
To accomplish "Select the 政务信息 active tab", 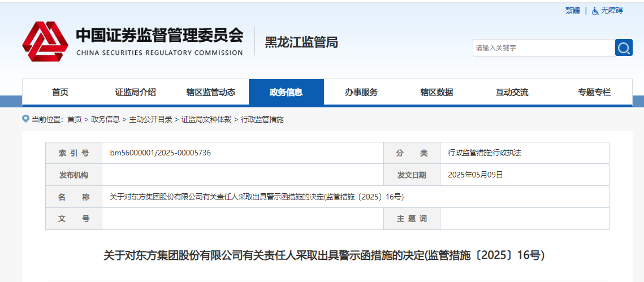I will pyautogui.click(x=286, y=93).
